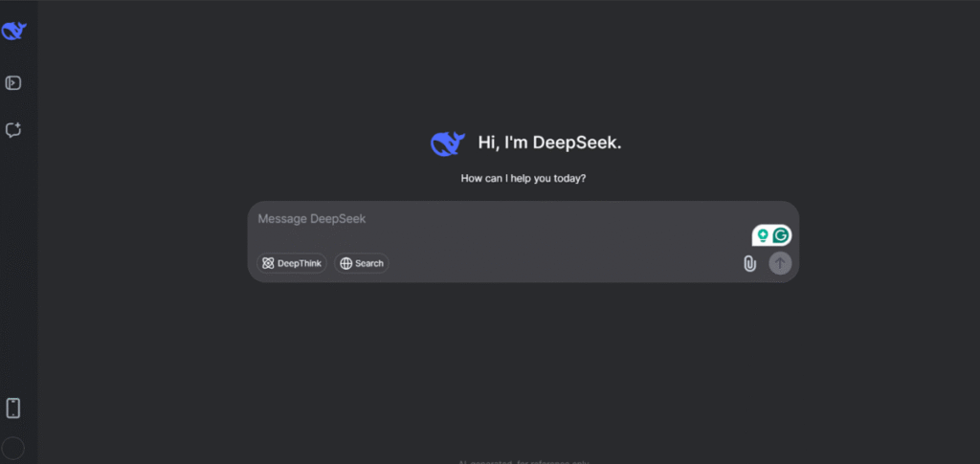The image size is (980, 464).
Task: Attach a file with paperclip icon
Action: 749,263
